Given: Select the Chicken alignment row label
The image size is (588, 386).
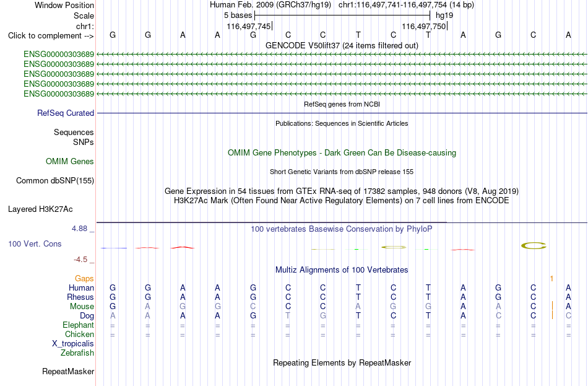Looking at the screenshot, I should tap(79, 334).
